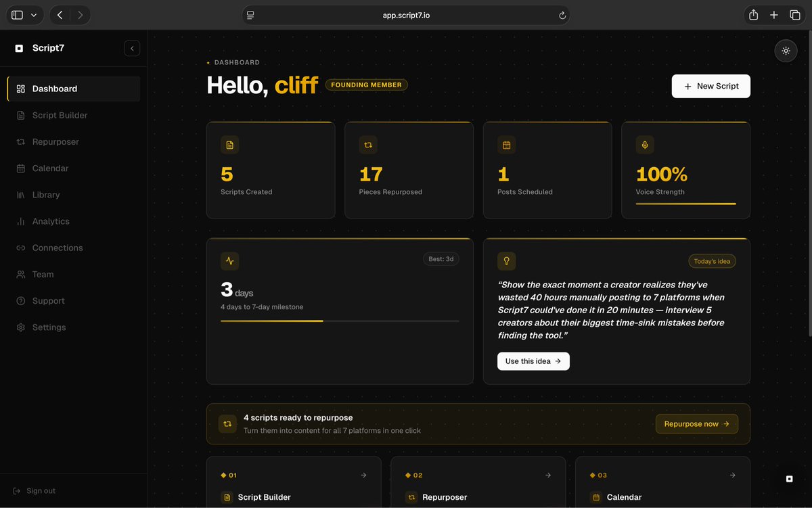Image resolution: width=812 pixels, height=508 pixels.
Task: Click the app.script7.io address bar
Action: click(x=406, y=15)
